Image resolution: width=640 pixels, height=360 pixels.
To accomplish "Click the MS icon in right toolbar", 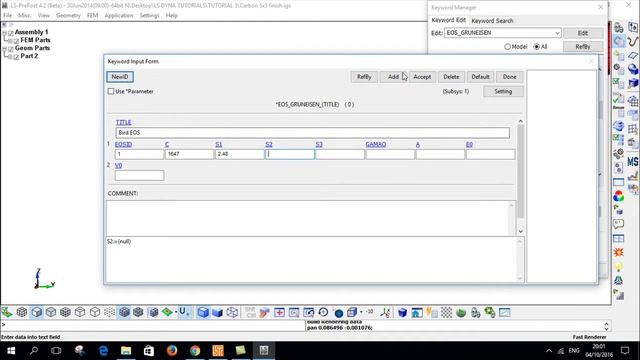I will point(633,162).
